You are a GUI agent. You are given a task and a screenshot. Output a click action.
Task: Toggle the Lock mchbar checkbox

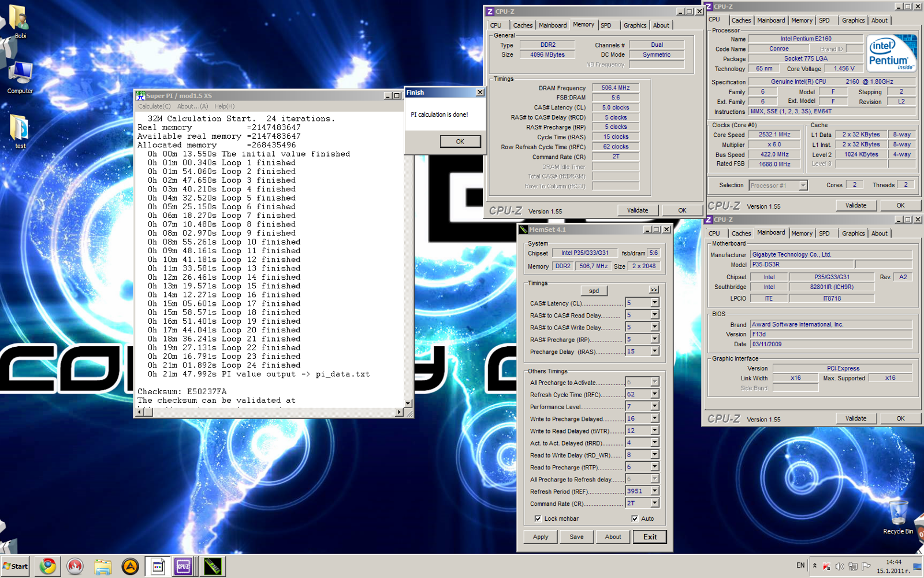pyautogui.click(x=538, y=518)
